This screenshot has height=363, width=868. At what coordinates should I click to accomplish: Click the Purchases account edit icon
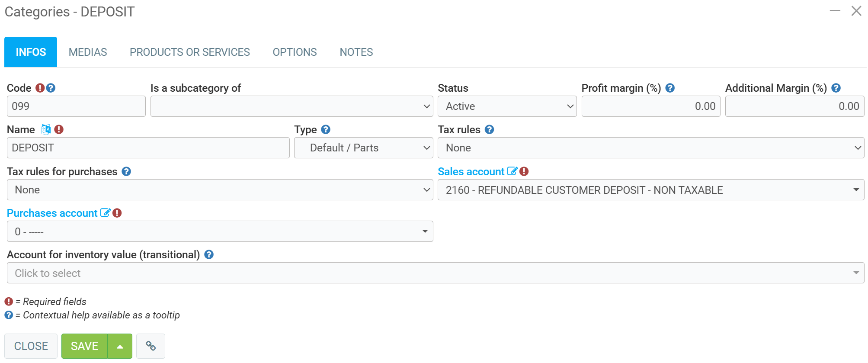pos(105,213)
